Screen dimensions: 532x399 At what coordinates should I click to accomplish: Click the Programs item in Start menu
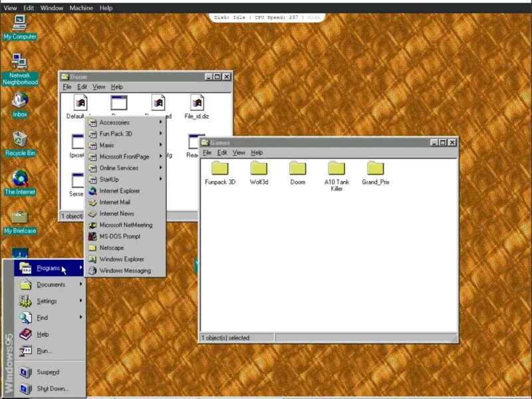tap(49, 268)
